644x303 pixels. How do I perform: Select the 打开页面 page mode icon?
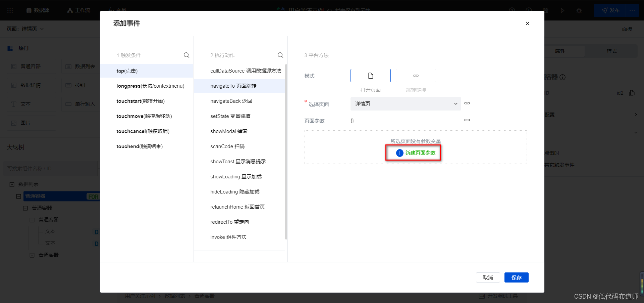tap(371, 76)
